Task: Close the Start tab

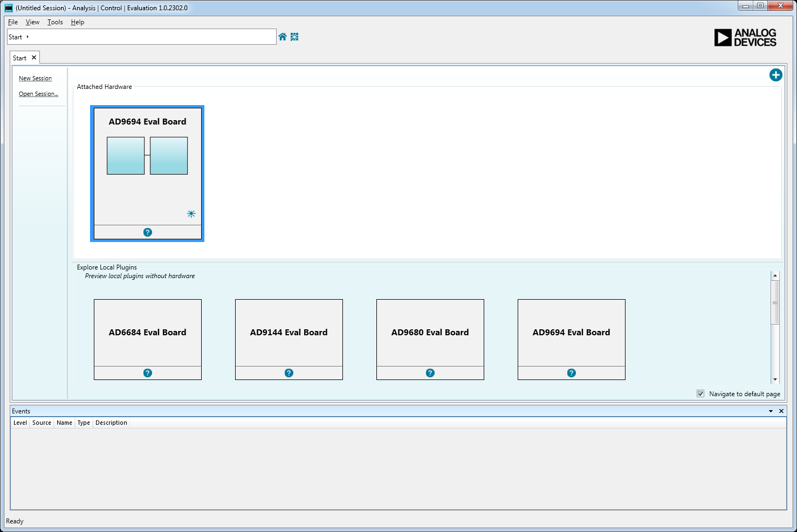Action: pyautogui.click(x=34, y=58)
